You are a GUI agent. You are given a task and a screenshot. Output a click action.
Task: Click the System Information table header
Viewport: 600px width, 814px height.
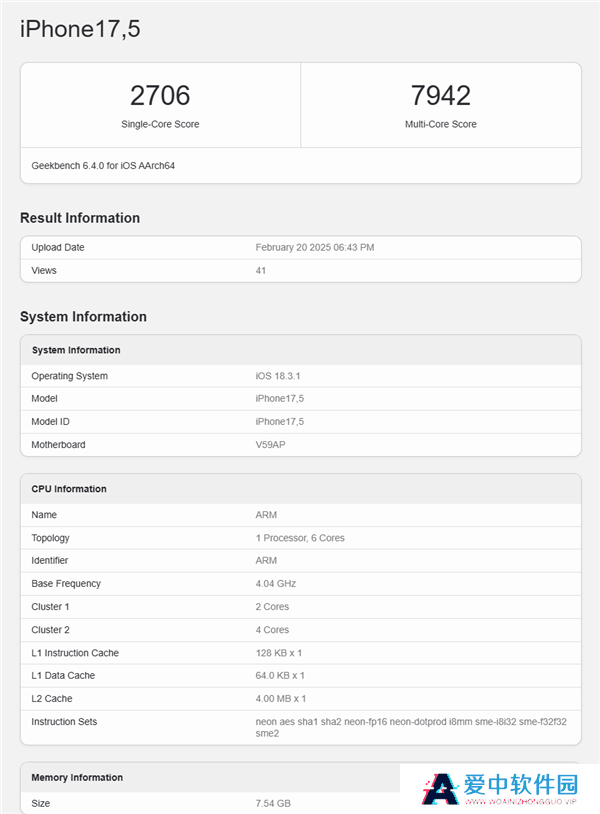coord(76,350)
